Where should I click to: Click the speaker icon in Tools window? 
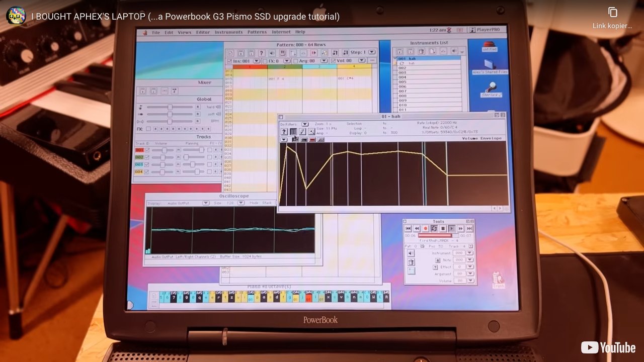tap(411, 253)
